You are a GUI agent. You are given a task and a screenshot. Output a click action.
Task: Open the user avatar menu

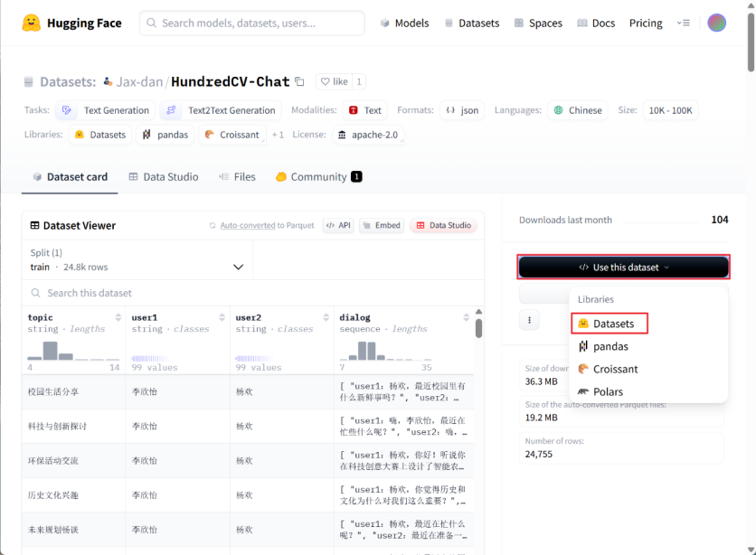(x=716, y=23)
